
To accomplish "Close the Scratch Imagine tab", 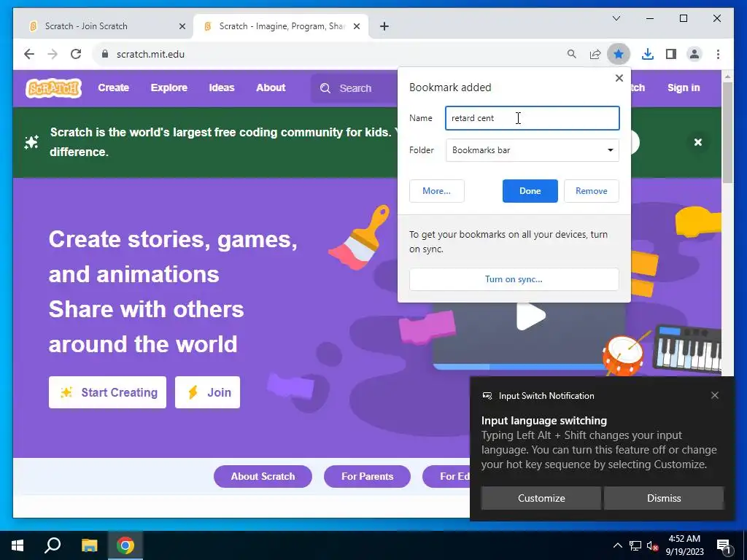I will 356,26.
